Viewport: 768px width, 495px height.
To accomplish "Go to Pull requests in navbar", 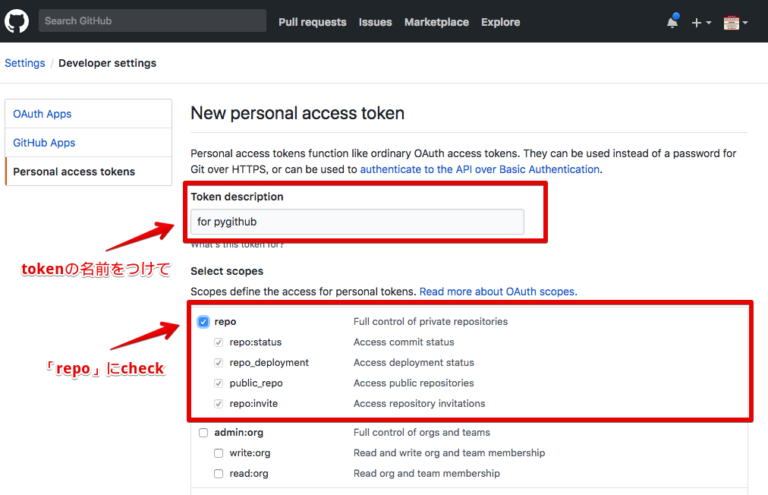I will (x=312, y=22).
